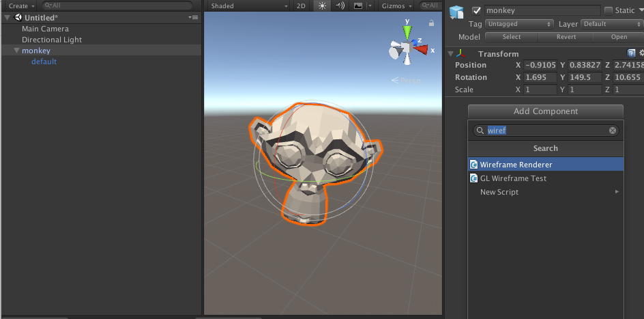Click the Model Select button
644x319 pixels.
pyautogui.click(x=512, y=37)
